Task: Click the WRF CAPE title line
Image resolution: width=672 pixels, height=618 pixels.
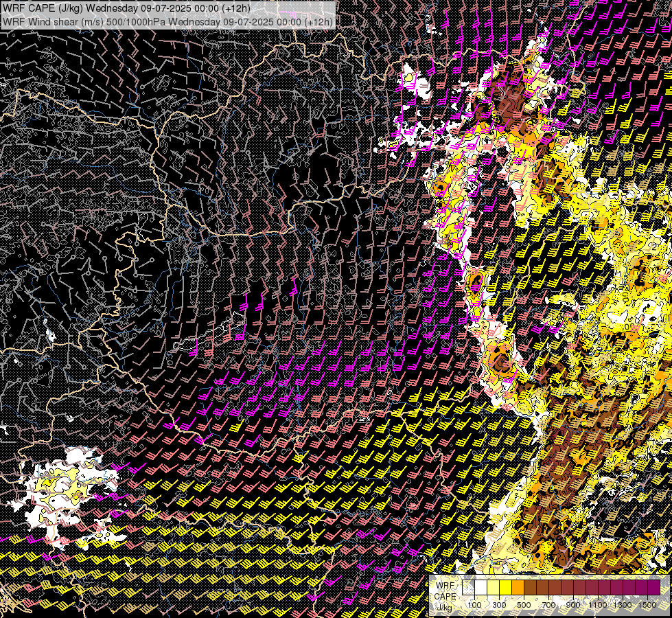Action: tap(126, 8)
